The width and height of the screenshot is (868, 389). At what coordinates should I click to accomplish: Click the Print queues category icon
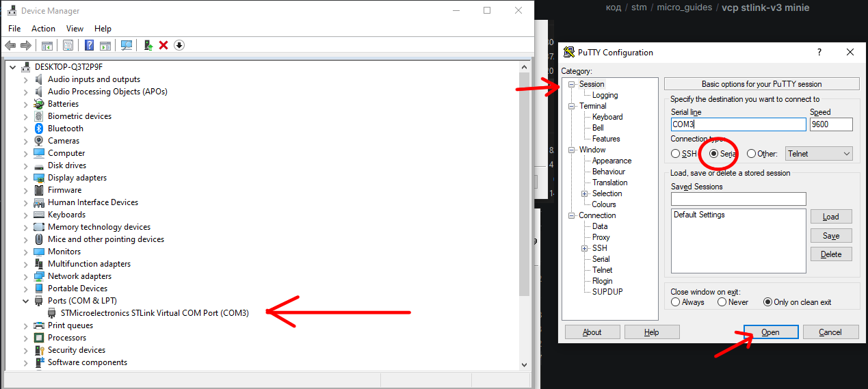(39, 325)
